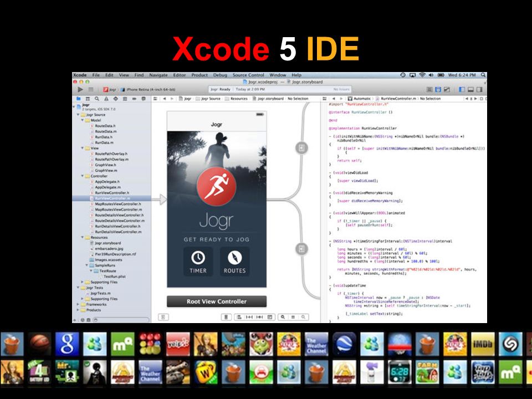Click the Stop button in toolbar
The height and width of the screenshot is (399, 532).
(x=90, y=90)
